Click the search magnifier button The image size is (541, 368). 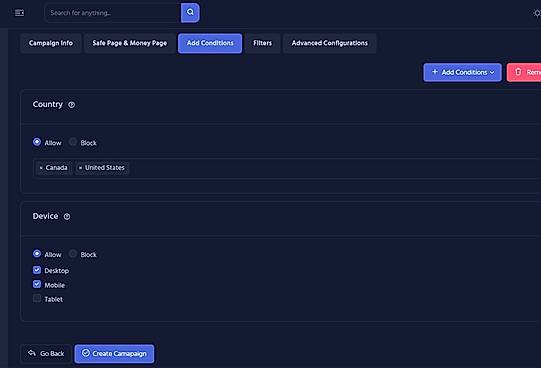coord(190,13)
